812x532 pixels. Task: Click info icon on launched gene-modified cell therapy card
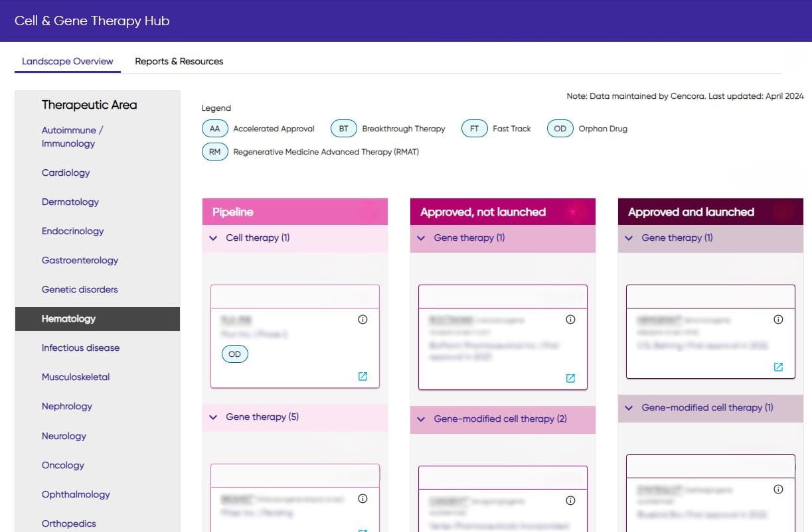click(x=778, y=489)
